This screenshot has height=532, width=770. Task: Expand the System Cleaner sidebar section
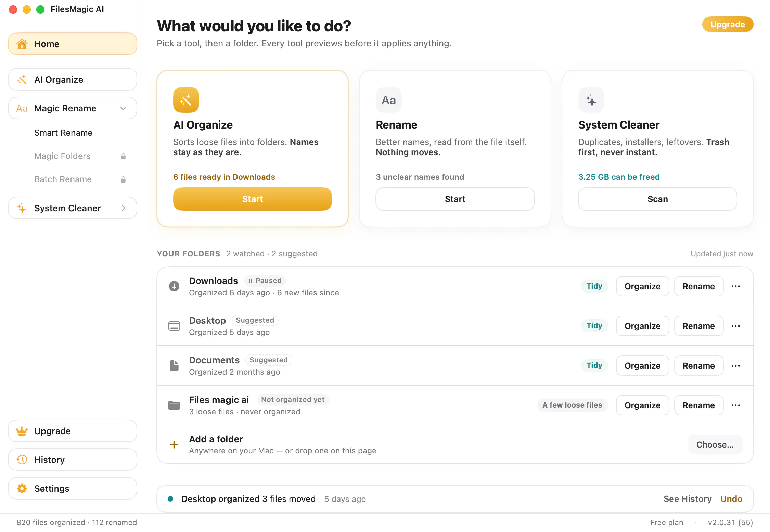(x=124, y=208)
